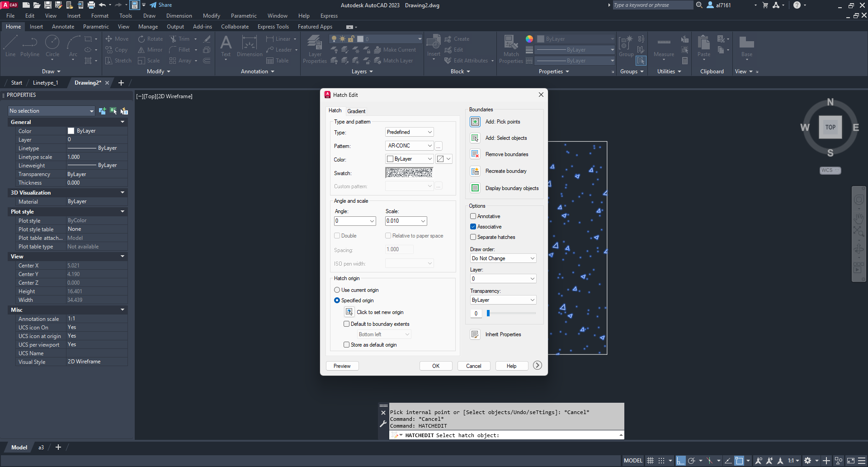Viewport: 868px width, 467px height.
Task: Click the Recreate boundary icon
Action: point(475,171)
